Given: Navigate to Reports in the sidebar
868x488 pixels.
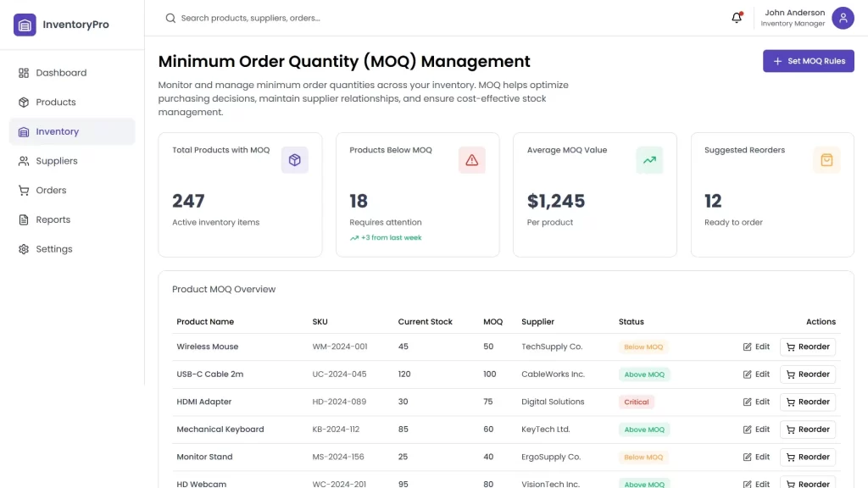Looking at the screenshot, I should coord(53,219).
